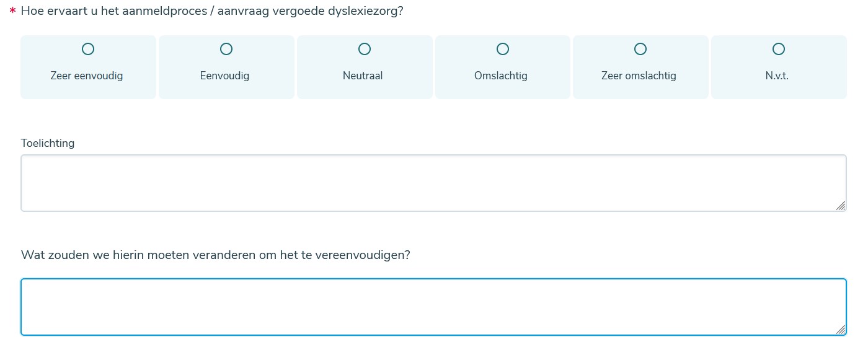Click the text area below "Wat zouden we hierin"
868x355 pixels.
(433, 307)
